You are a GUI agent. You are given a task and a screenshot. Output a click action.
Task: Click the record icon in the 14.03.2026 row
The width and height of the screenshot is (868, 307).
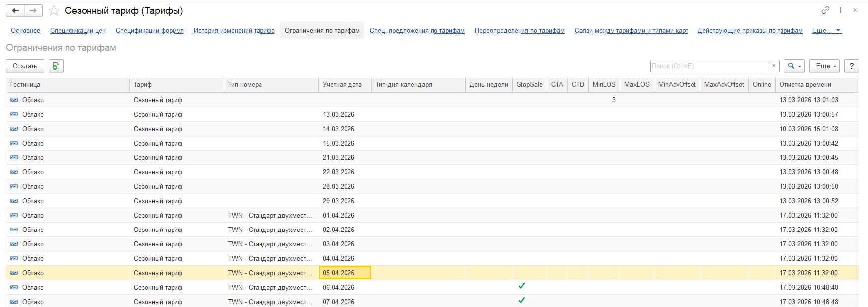(14, 129)
